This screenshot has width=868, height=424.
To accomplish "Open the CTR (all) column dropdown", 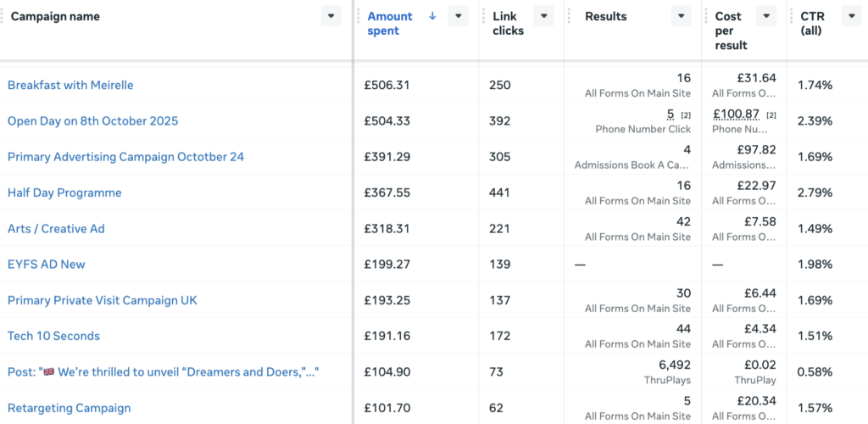I will click(851, 16).
